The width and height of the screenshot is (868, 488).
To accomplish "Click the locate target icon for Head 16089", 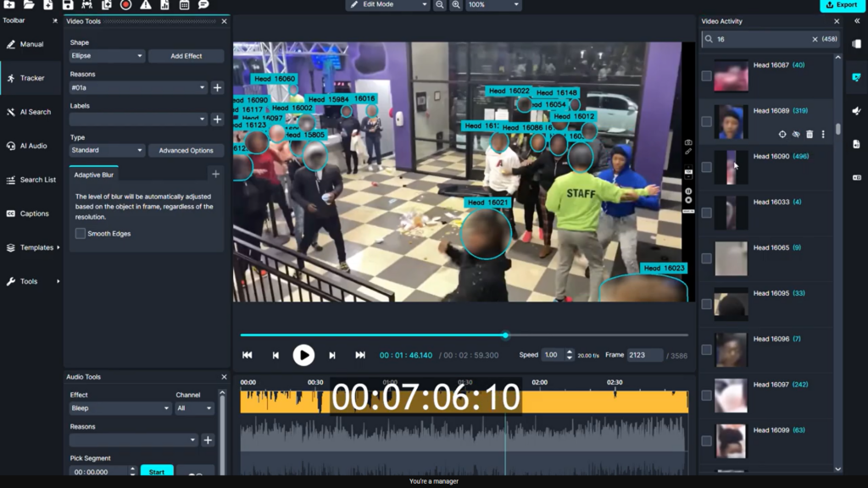I will (x=782, y=134).
